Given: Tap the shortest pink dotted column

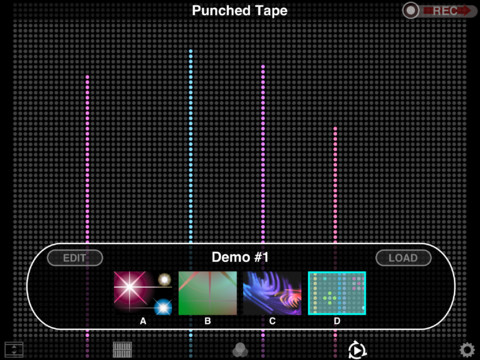Looking at the screenshot, I should tap(335, 185).
